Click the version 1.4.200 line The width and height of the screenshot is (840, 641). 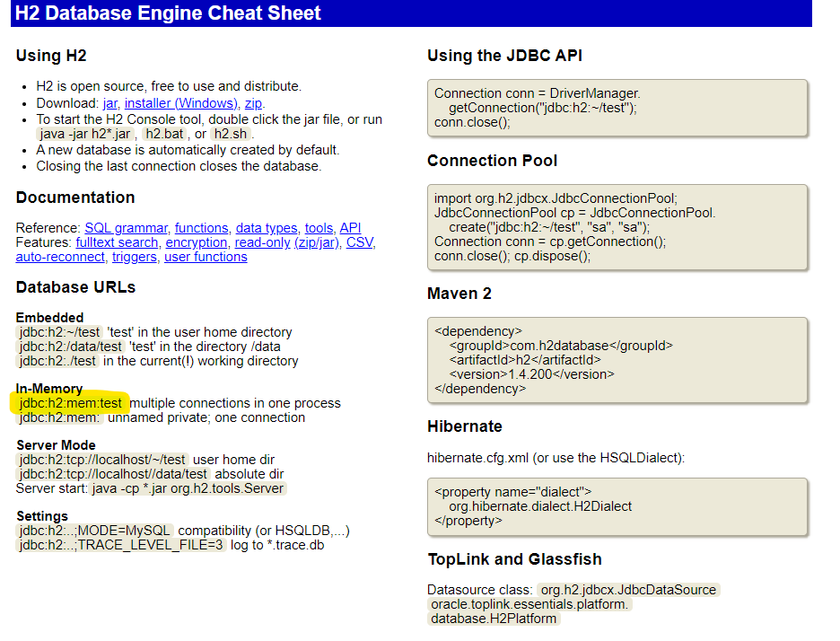click(532, 374)
